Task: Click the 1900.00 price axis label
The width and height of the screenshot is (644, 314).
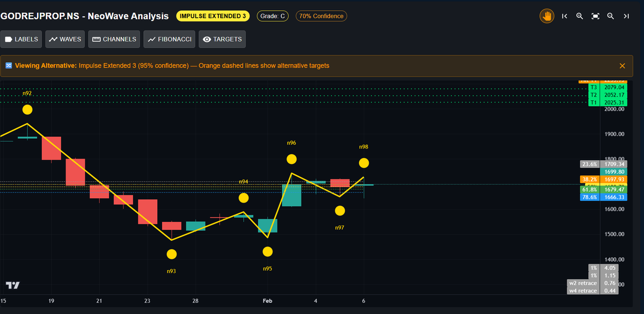Action: tap(614, 134)
